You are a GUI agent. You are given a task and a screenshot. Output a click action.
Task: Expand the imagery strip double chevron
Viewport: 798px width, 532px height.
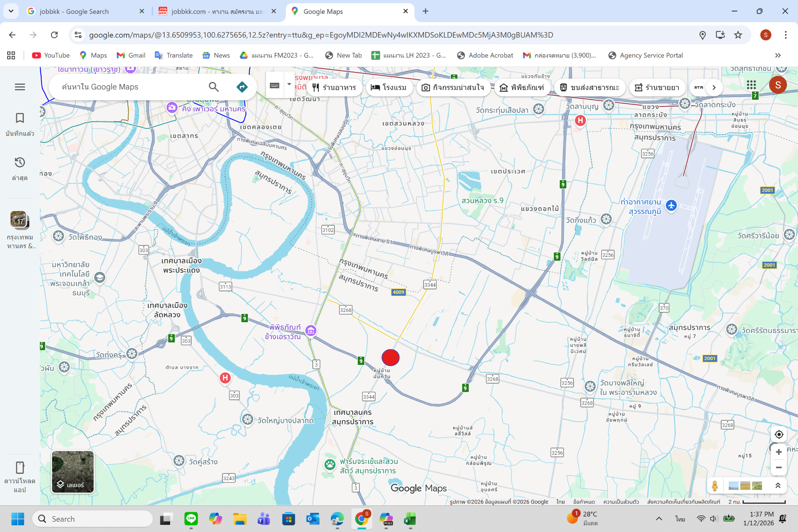[x=777, y=485]
